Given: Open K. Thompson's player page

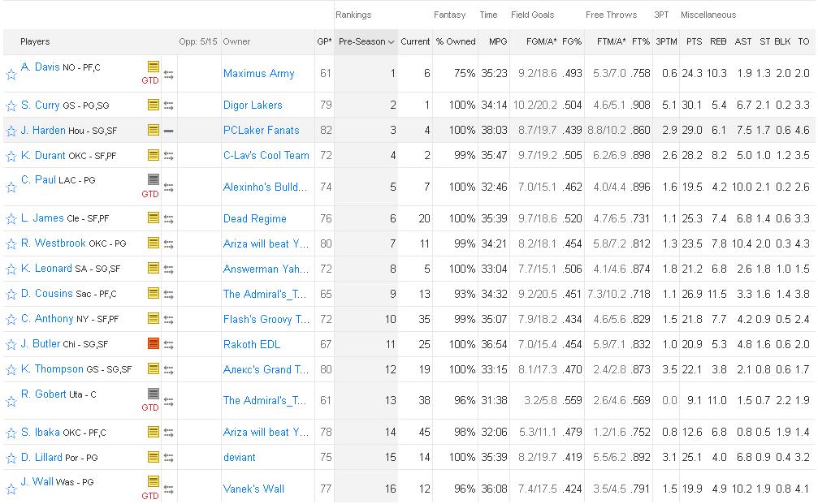Looking at the screenshot, I should (52, 369).
